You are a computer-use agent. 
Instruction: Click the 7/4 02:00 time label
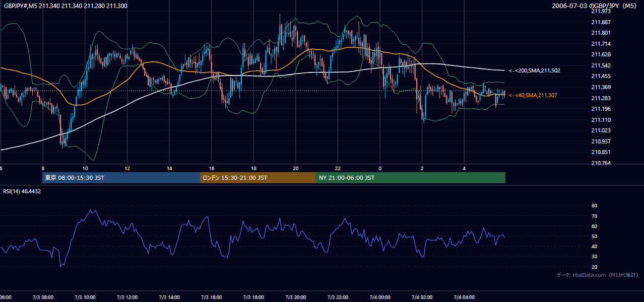tap(422, 297)
